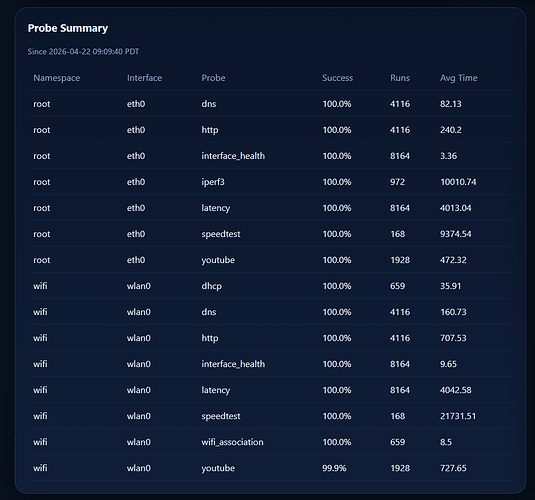Select 100.0% success in the dhcp row
This screenshot has width=535, height=500.
point(337,286)
